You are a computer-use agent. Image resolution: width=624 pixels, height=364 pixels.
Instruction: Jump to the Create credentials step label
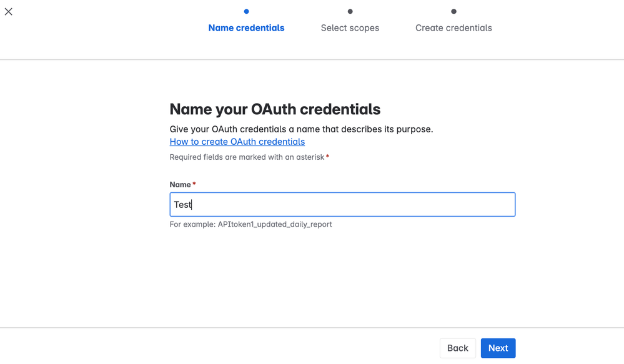click(453, 28)
